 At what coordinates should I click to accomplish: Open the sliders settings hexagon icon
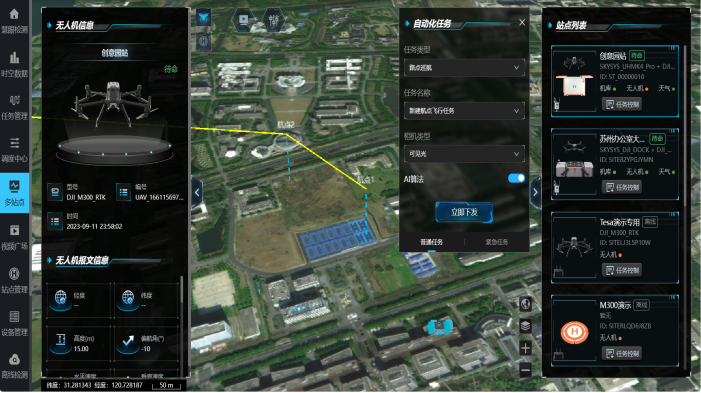click(x=274, y=19)
